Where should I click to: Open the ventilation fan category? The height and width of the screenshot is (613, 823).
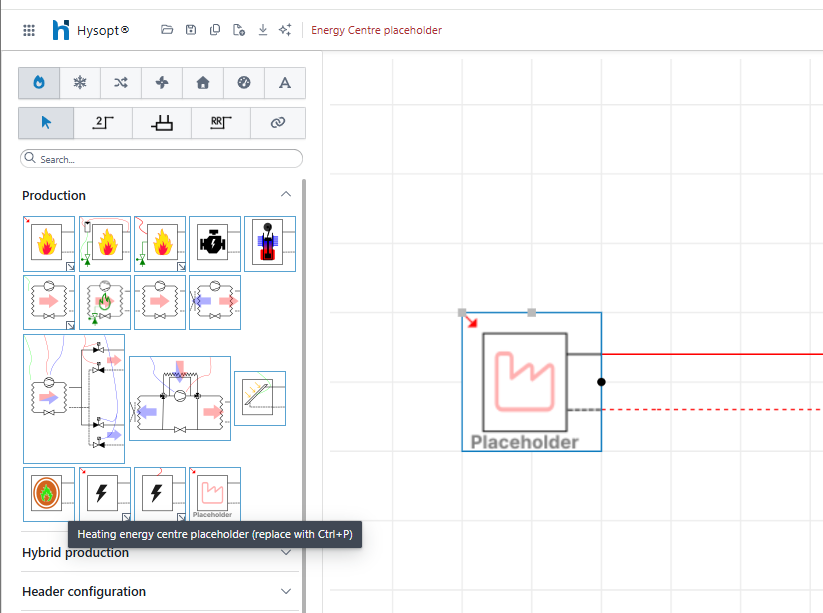(162, 83)
